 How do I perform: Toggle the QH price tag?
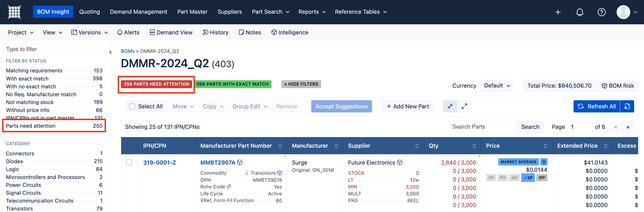pyautogui.click(x=514, y=178)
